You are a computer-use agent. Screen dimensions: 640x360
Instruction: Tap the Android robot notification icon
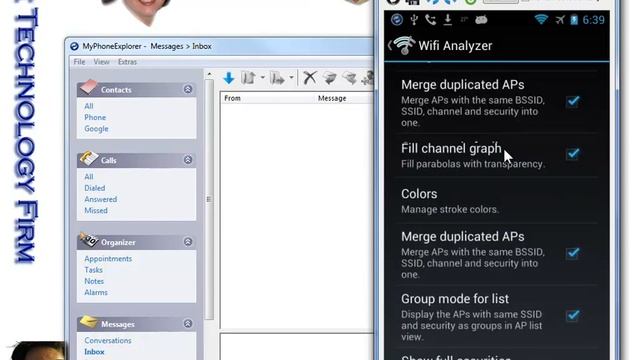coord(481,19)
